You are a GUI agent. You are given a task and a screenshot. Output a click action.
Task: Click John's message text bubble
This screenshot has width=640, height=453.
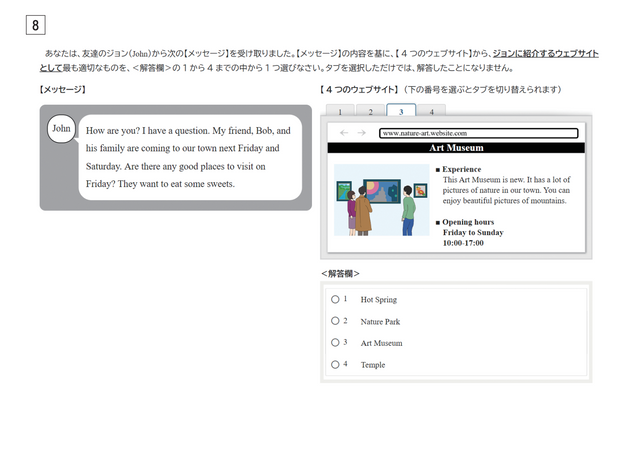(x=188, y=157)
